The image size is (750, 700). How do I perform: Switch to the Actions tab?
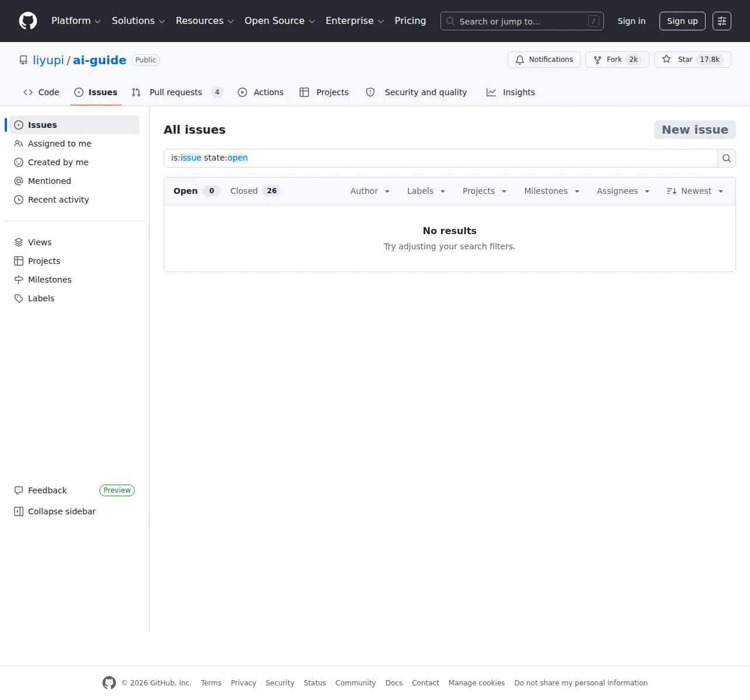pos(261,92)
